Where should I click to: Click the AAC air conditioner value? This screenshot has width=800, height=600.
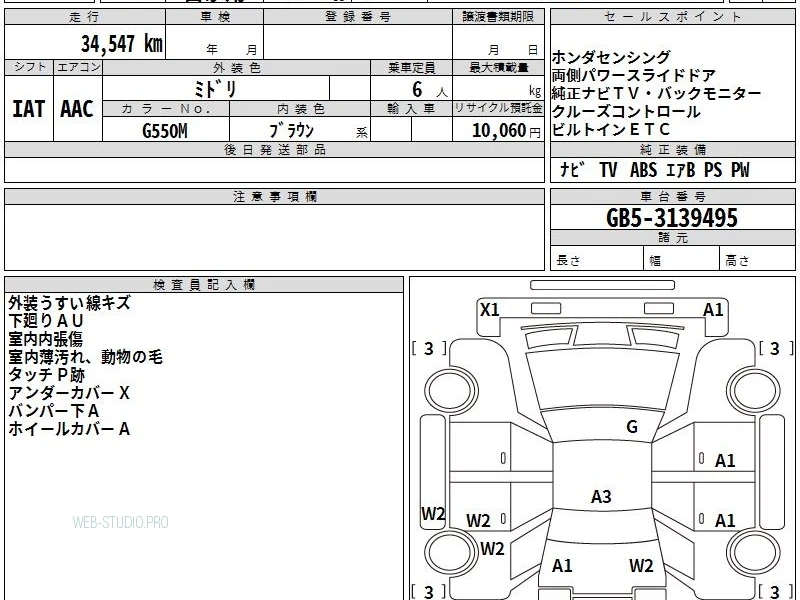pyautogui.click(x=77, y=109)
